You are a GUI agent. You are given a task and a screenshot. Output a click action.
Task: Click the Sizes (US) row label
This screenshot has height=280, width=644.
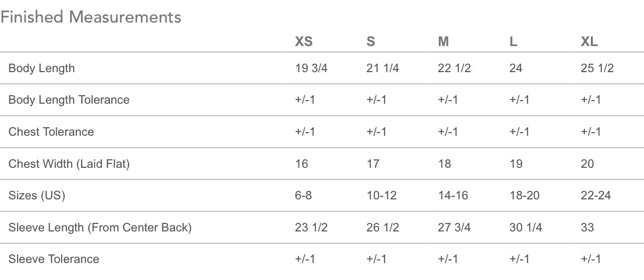(37, 195)
